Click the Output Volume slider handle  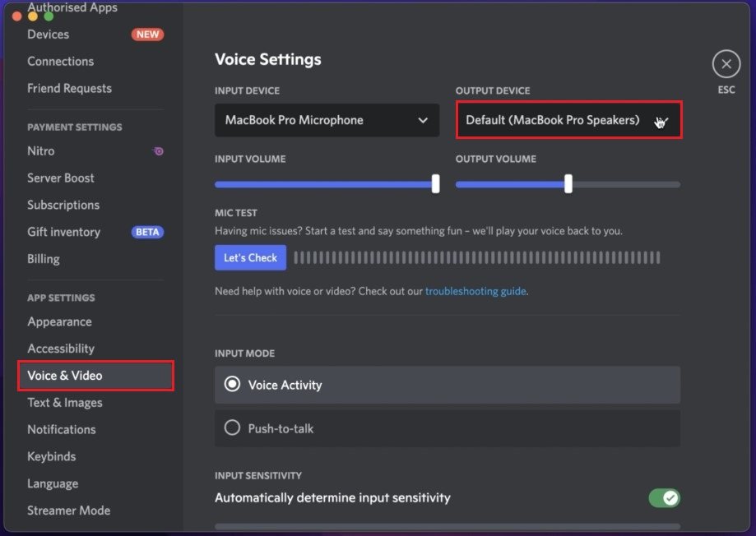coord(568,184)
